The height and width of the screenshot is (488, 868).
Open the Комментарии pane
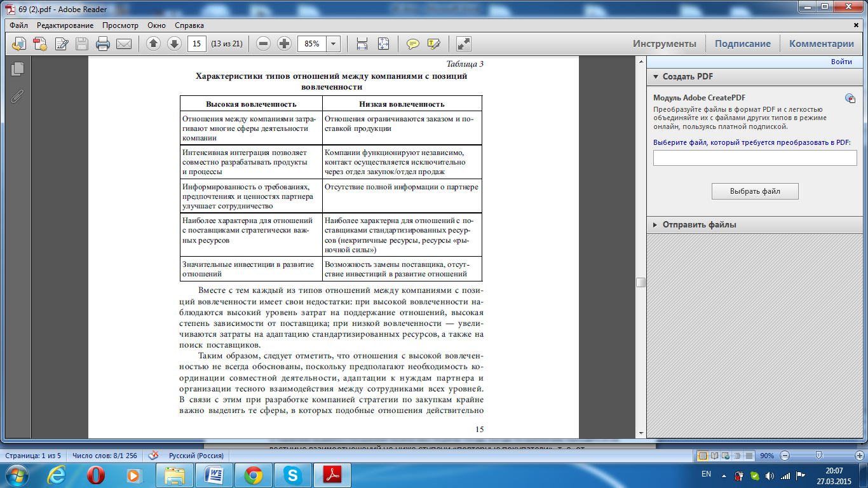822,44
